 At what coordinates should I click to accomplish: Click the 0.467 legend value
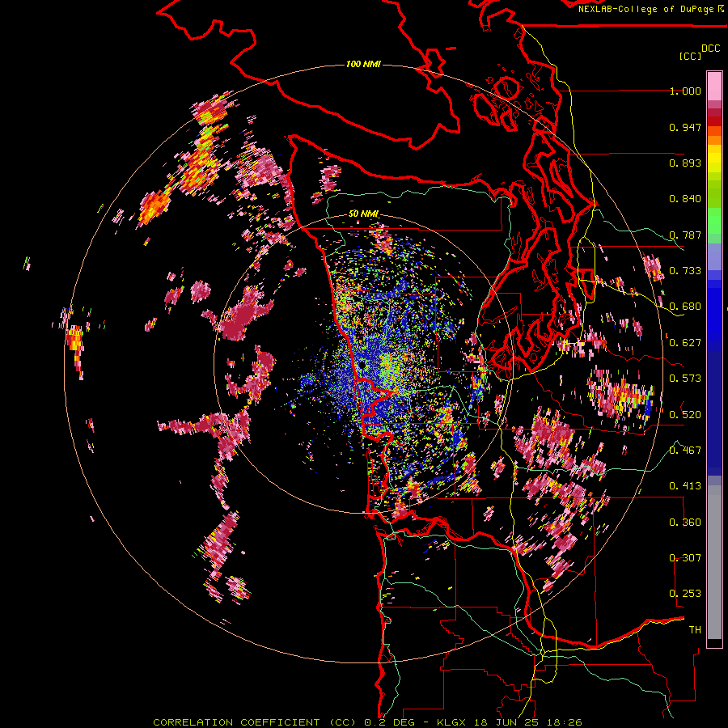tap(685, 450)
